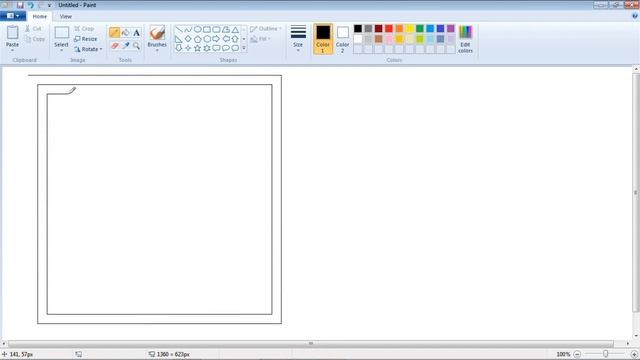Screen dimensions: 640x360
Task: Choose the Rounded rectangle shape
Action: pos(216,30)
